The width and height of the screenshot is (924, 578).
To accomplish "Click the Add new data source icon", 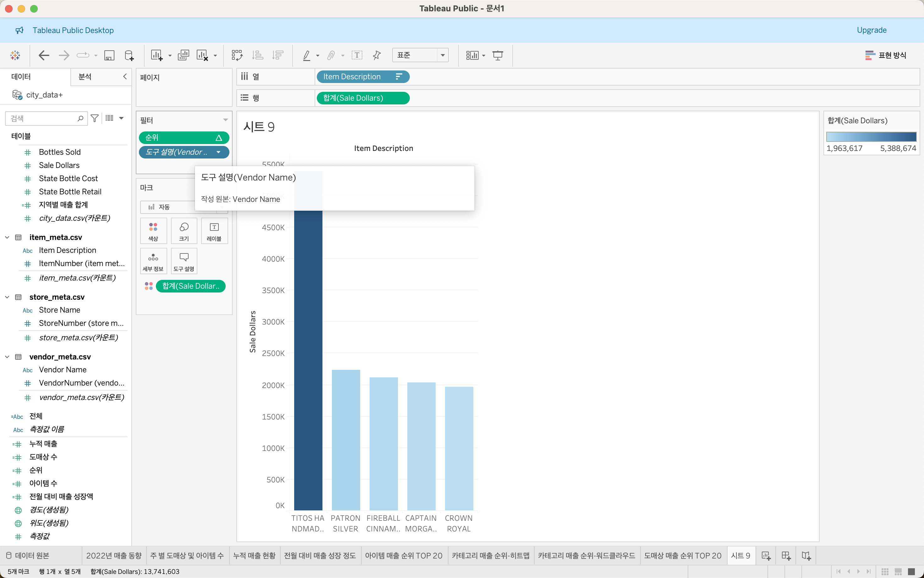I will [x=129, y=55].
